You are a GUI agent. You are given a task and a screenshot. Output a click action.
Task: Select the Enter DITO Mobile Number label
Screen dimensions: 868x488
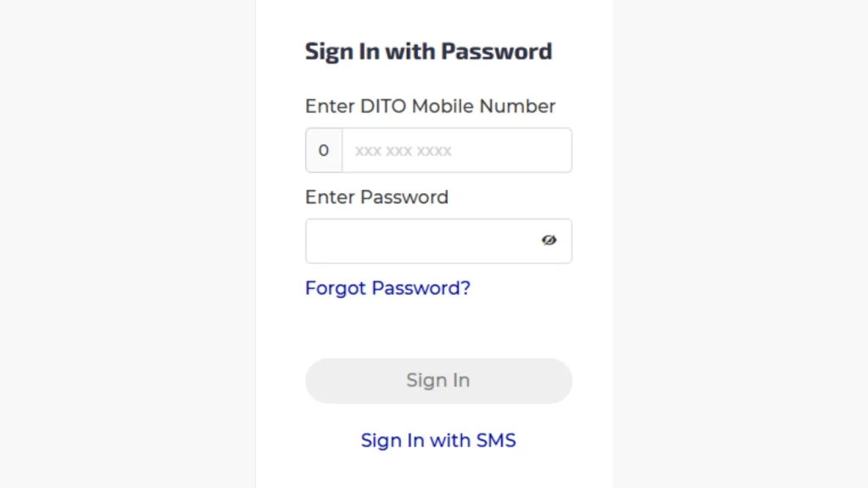(430, 106)
